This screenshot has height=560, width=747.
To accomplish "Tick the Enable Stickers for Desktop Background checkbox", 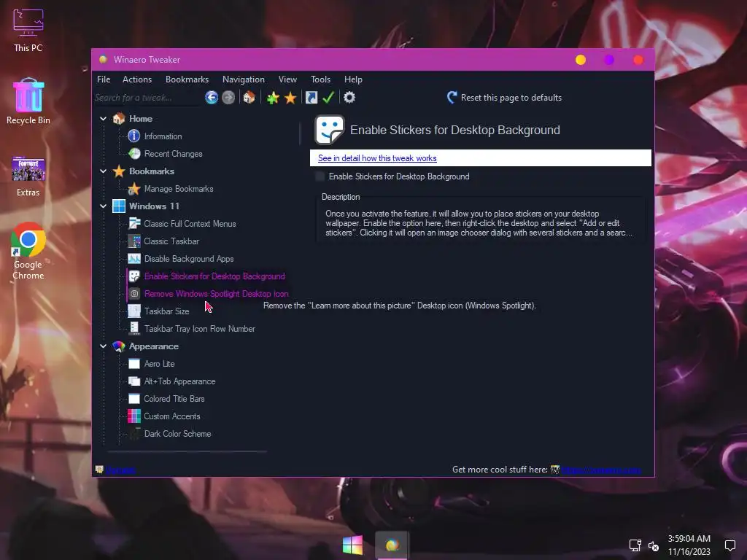I will click(x=320, y=176).
